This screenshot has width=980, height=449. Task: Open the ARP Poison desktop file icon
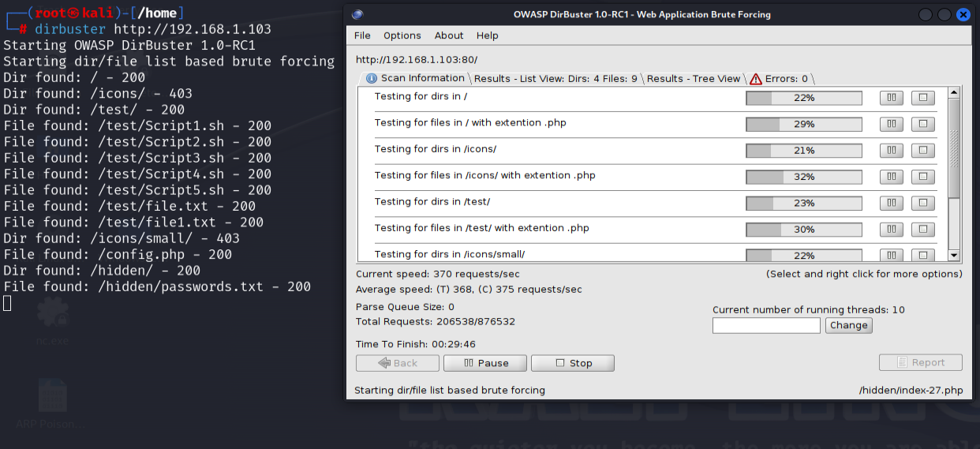coord(49,404)
